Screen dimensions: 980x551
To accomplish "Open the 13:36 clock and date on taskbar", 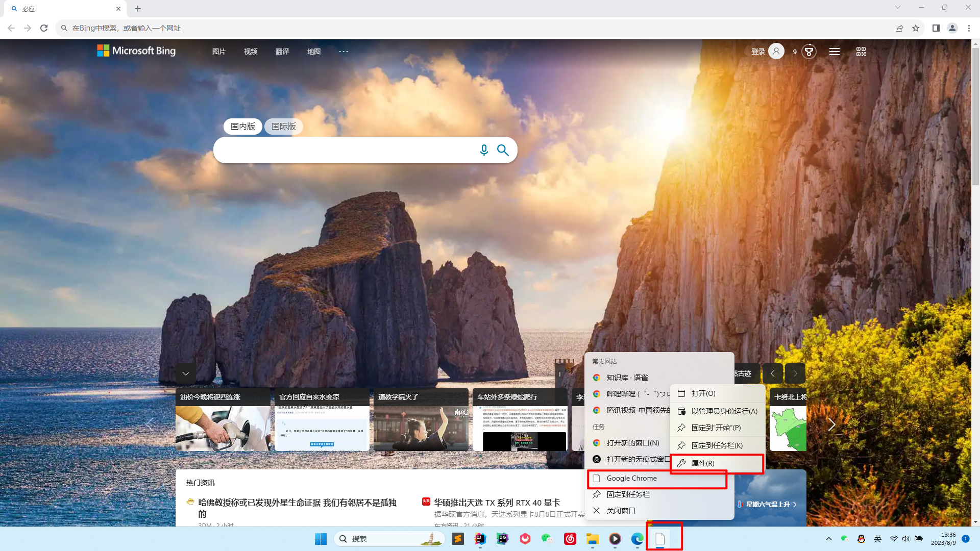I will pos(943,539).
